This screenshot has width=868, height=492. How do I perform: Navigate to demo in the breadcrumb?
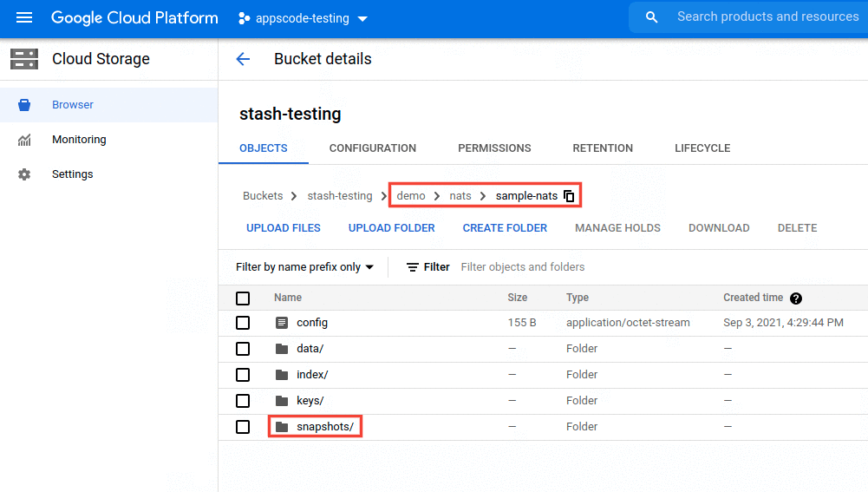(x=411, y=196)
